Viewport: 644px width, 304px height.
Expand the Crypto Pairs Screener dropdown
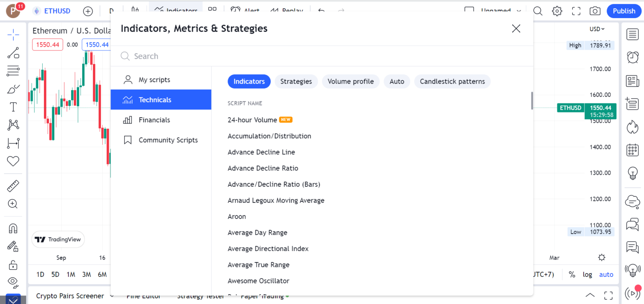tap(112, 296)
